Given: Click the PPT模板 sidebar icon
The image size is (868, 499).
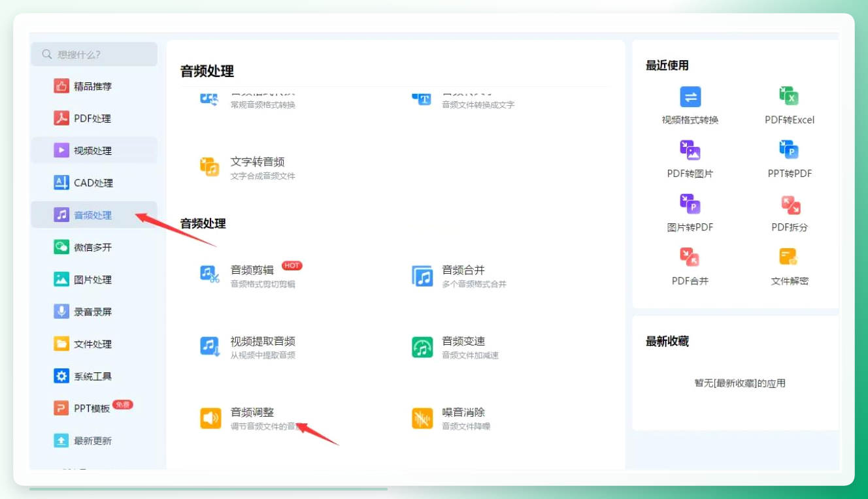Looking at the screenshot, I should click(61, 408).
